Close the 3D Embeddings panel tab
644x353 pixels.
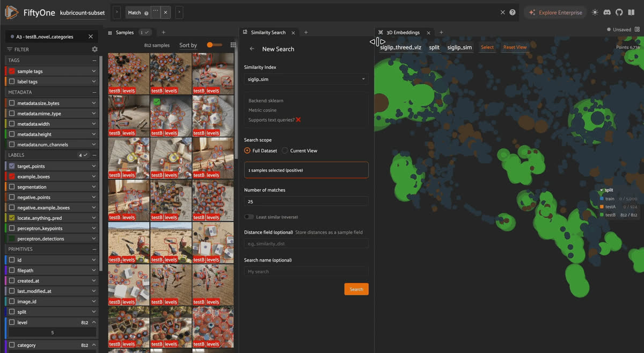[428, 32]
